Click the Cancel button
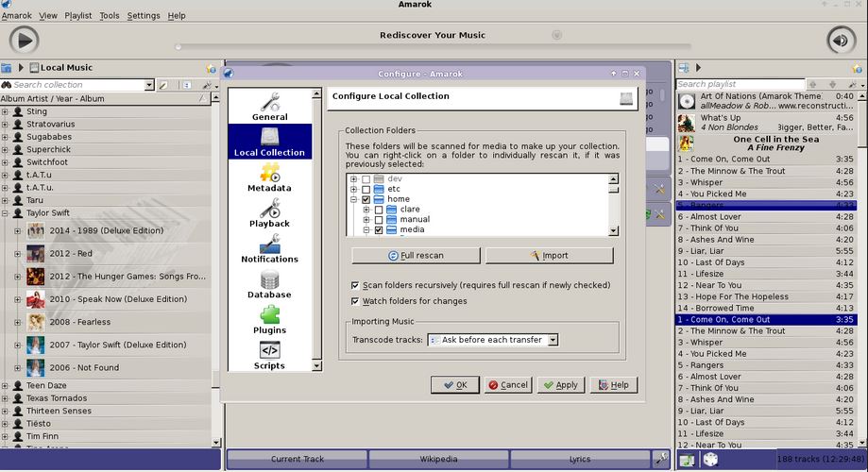The height and width of the screenshot is (472, 868). click(x=508, y=385)
